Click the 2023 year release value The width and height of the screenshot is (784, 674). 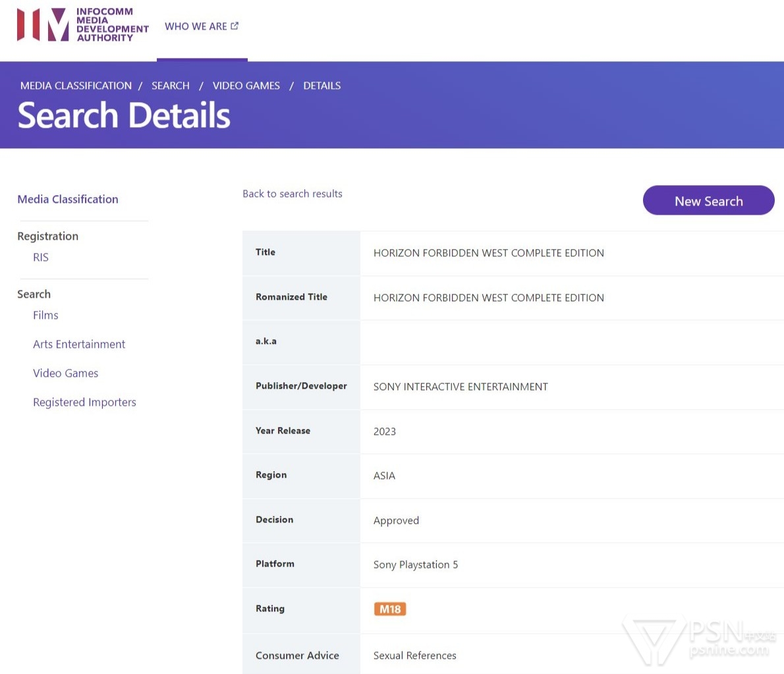tap(385, 432)
